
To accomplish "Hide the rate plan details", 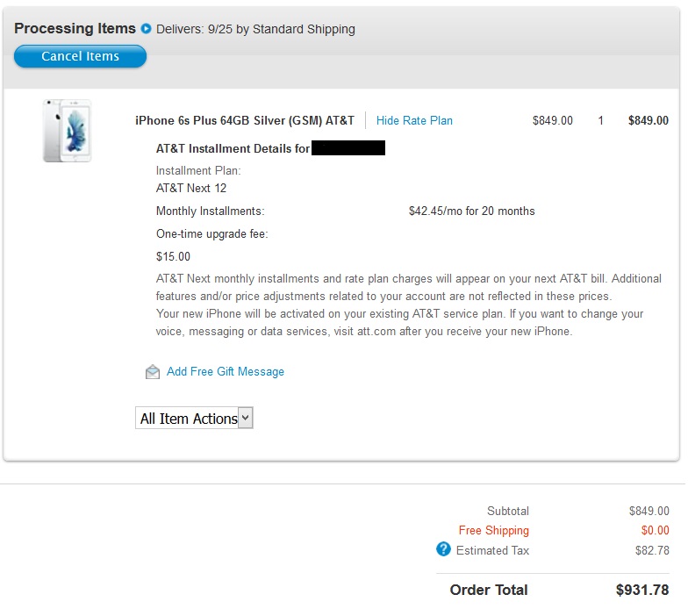I will (x=414, y=120).
